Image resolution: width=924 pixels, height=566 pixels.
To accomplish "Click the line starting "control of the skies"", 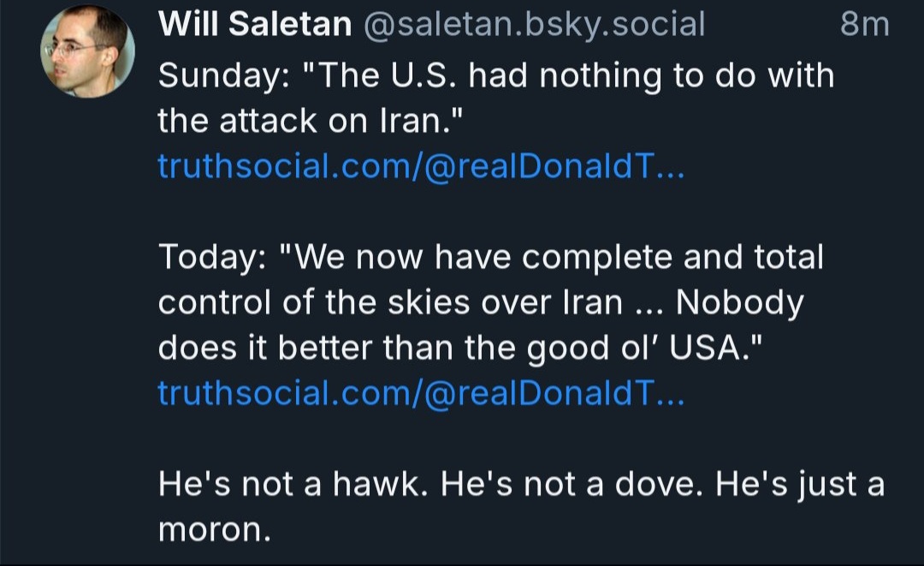I will [481, 302].
